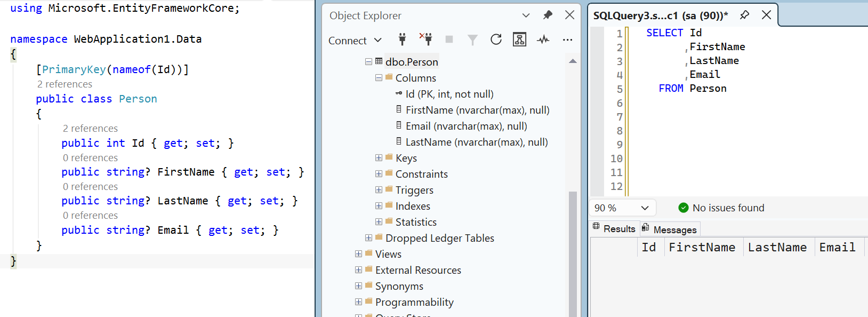Open the Azure Data Studio diagram icon

pos(519,39)
